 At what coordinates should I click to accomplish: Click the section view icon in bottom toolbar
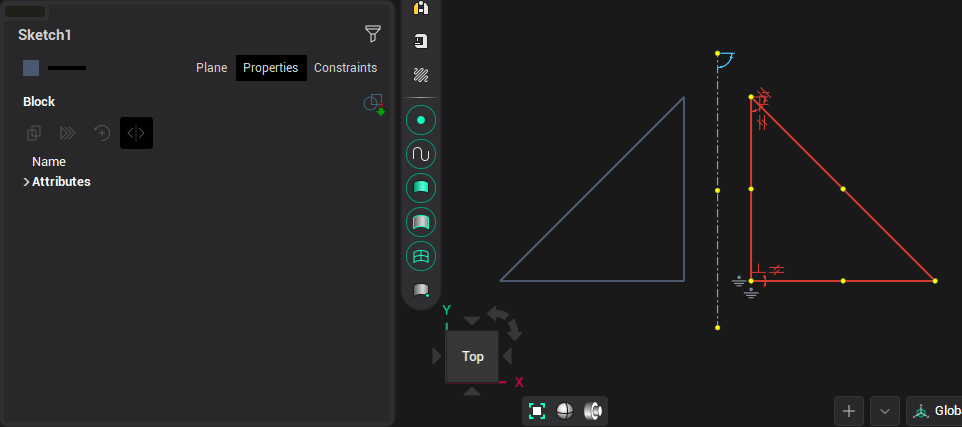pos(593,411)
